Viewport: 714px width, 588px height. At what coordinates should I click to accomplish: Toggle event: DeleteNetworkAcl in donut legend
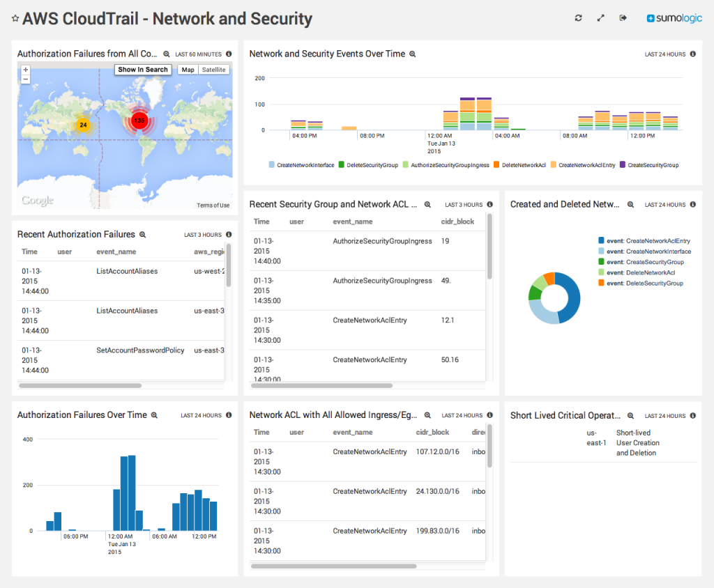[x=637, y=272]
